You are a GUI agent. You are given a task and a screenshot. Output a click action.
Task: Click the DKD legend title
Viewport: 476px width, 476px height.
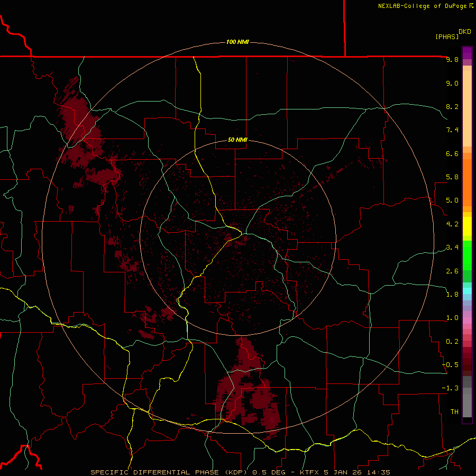click(465, 32)
